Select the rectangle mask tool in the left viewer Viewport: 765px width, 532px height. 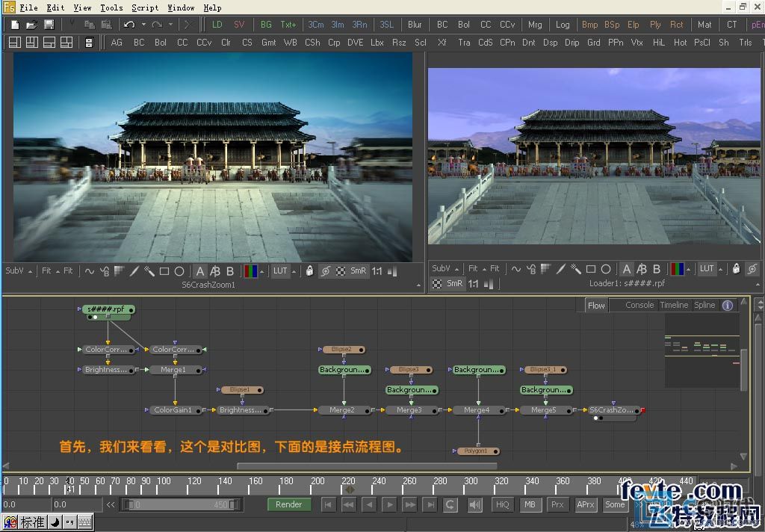(164, 271)
